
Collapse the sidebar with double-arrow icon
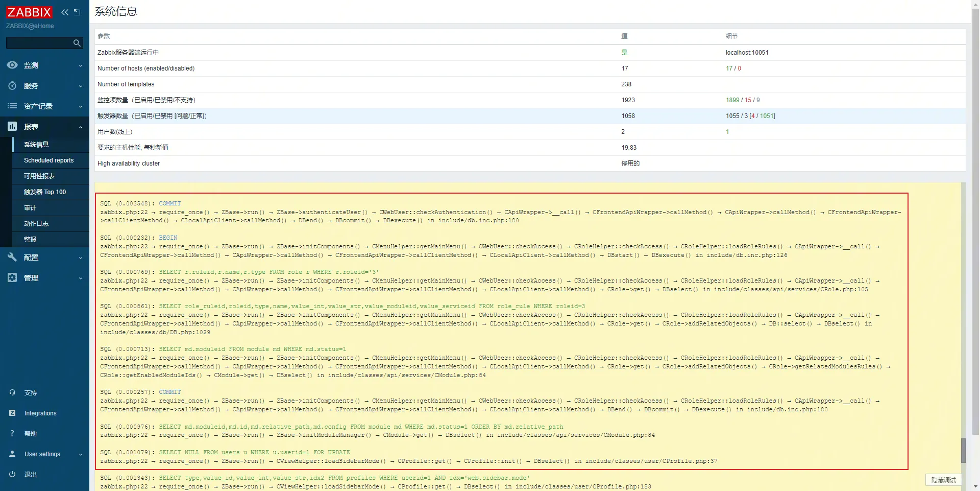(65, 12)
